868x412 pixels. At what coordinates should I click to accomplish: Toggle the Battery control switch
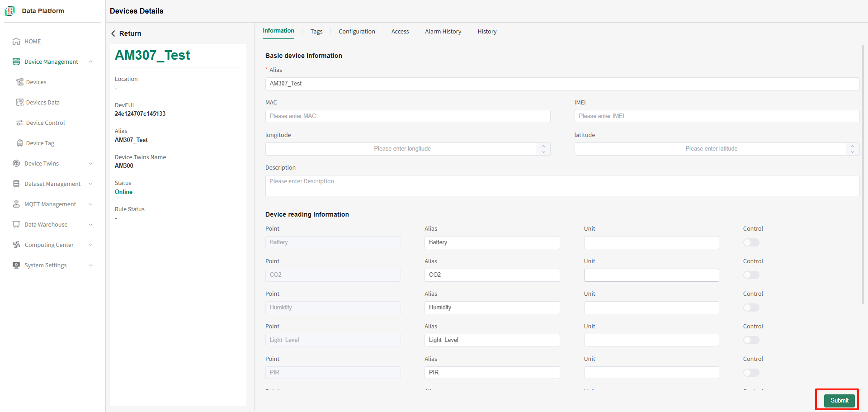pos(751,242)
